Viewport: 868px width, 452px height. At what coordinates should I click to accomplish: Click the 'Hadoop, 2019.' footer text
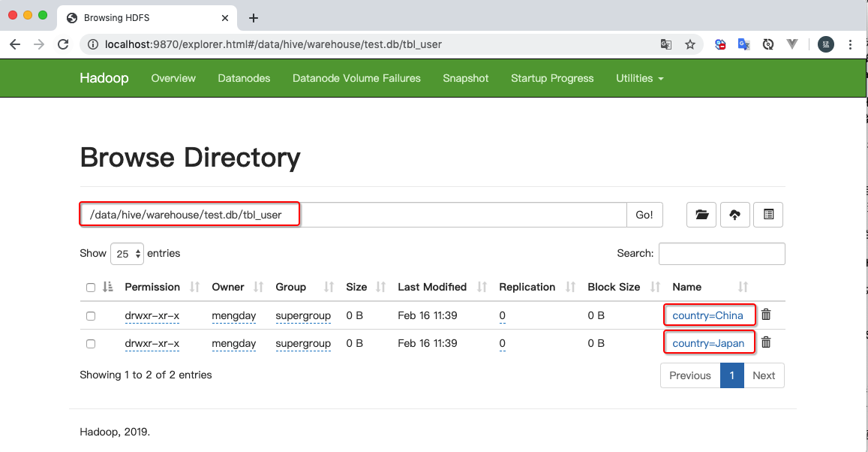pos(115,432)
